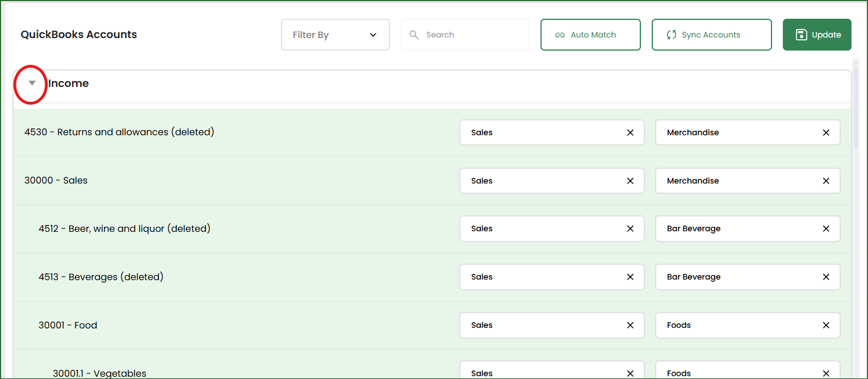Screen dimensions: 868x379
Task: Open Merchandise dropdown in 30000 - Sales row
Action: [x=748, y=181]
